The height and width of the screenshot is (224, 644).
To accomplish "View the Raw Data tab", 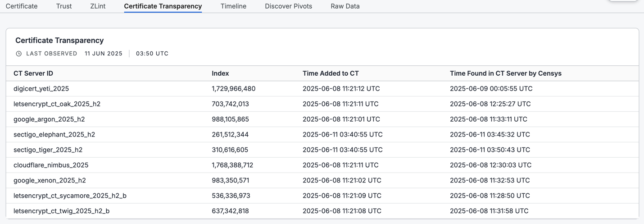I will [345, 6].
